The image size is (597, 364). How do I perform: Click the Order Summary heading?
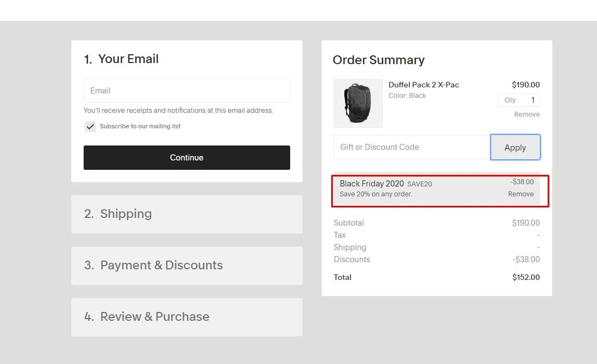(378, 60)
